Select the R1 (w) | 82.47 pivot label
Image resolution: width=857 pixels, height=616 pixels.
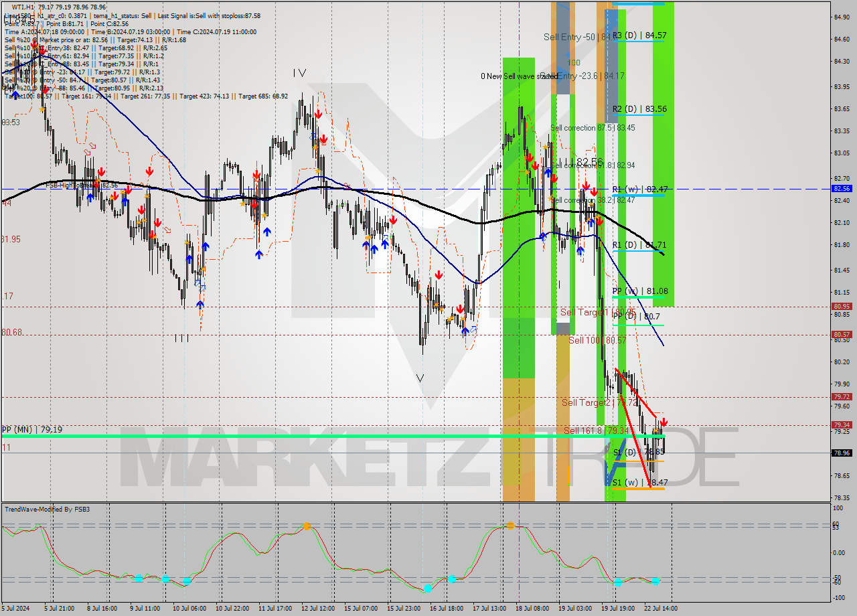point(639,189)
